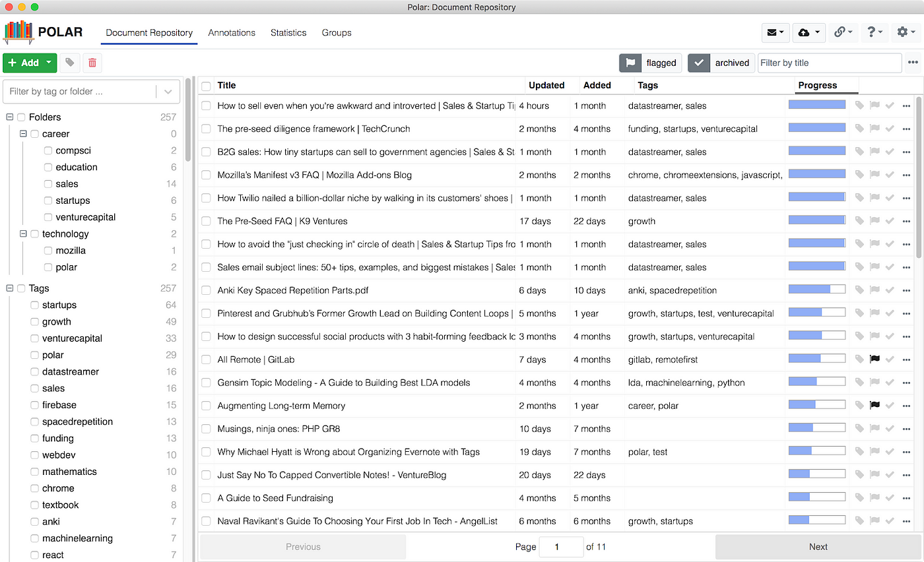
Task: Go to the Next page
Action: point(818,547)
